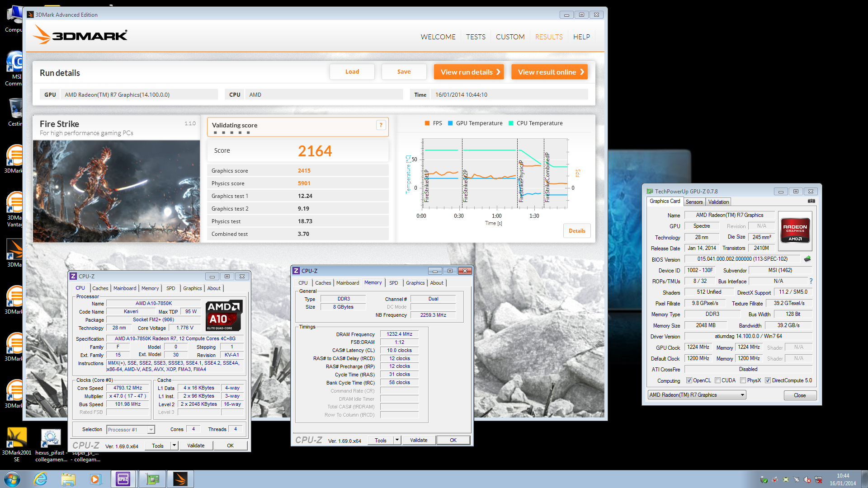The image size is (868, 488).
Task: Open Caches tab in CPU-Z CPU window
Action: point(100,288)
